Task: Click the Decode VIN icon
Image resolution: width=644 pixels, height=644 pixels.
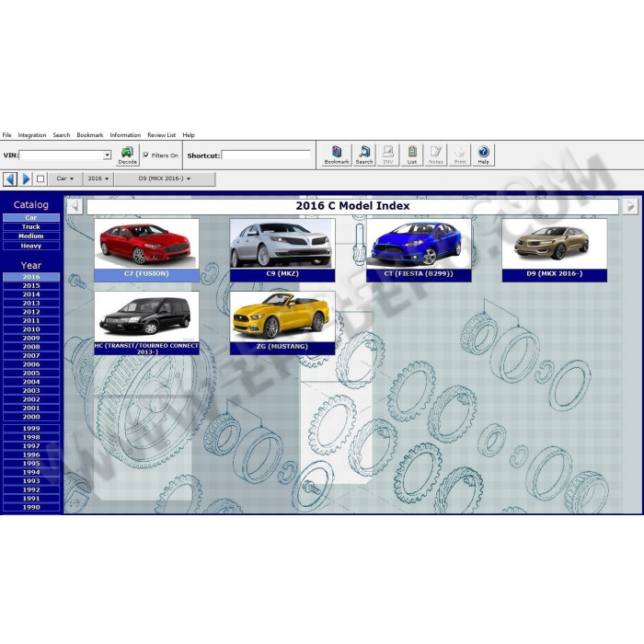Action: [127, 155]
